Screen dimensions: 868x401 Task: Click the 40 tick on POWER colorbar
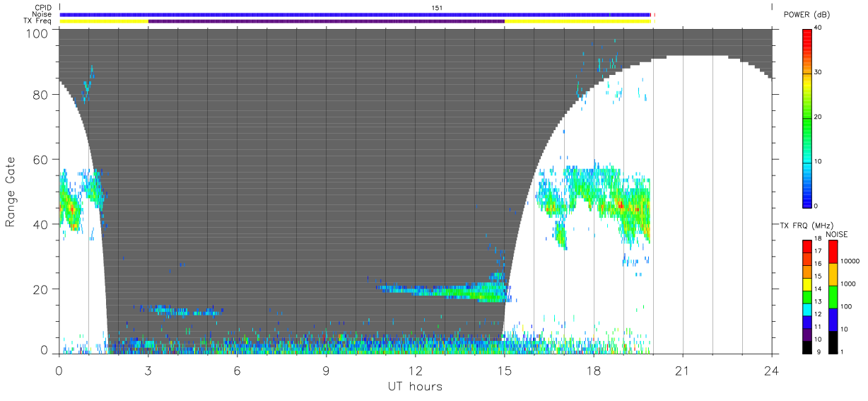click(818, 28)
